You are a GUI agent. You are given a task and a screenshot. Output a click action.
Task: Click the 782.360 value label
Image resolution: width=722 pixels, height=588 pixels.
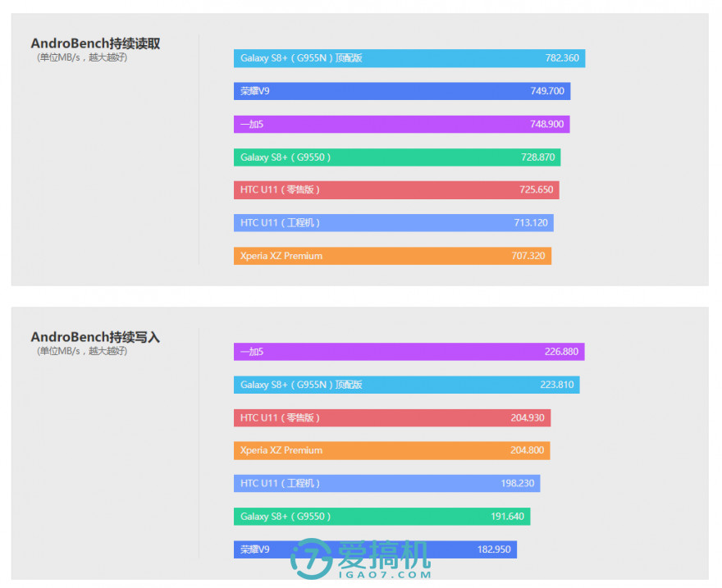click(561, 58)
